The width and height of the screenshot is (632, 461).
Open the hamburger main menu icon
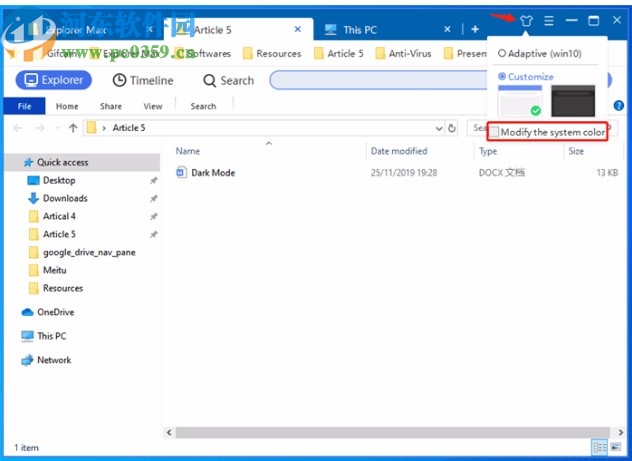tap(549, 20)
